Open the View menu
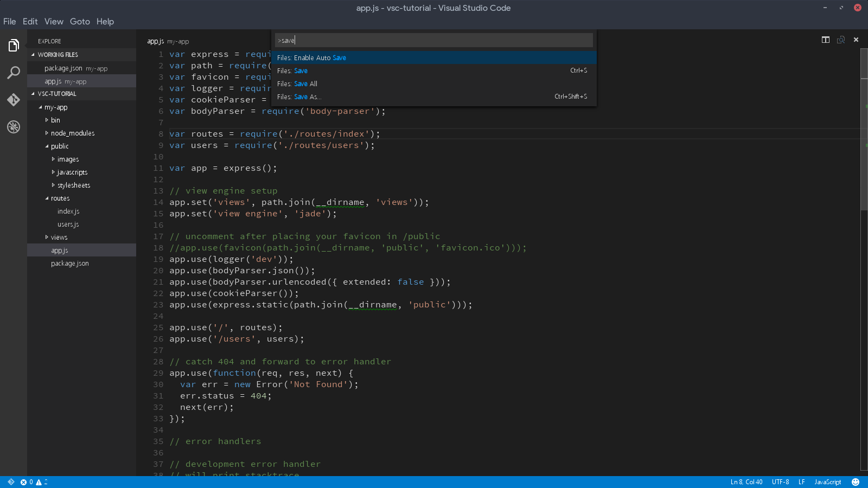The height and width of the screenshot is (488, 868). 54,22
